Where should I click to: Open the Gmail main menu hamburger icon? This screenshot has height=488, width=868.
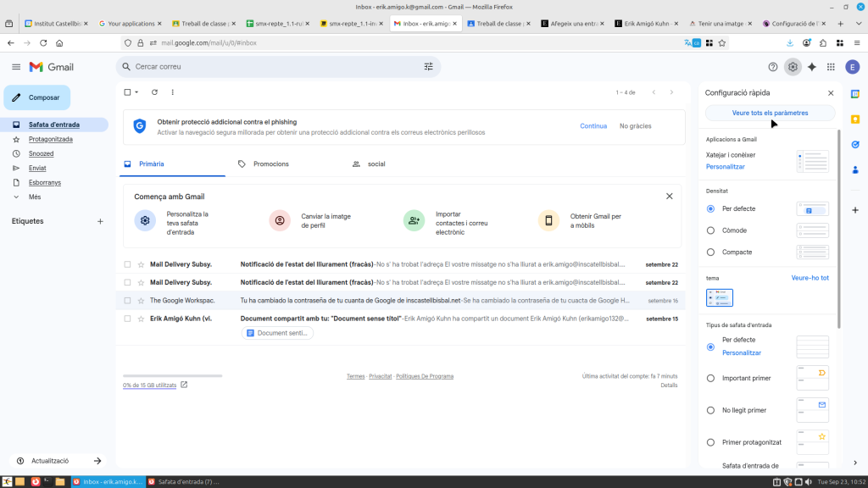16,67
